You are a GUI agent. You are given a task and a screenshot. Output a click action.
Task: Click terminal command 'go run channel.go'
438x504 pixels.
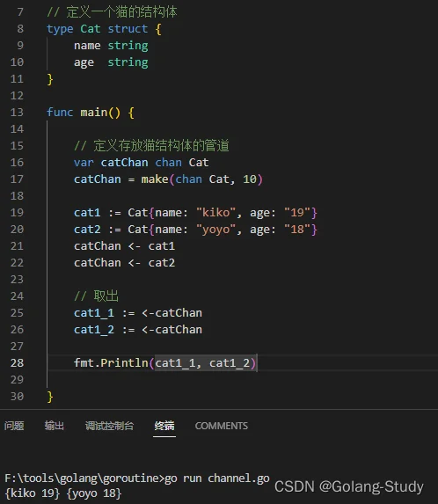point(217,478)
